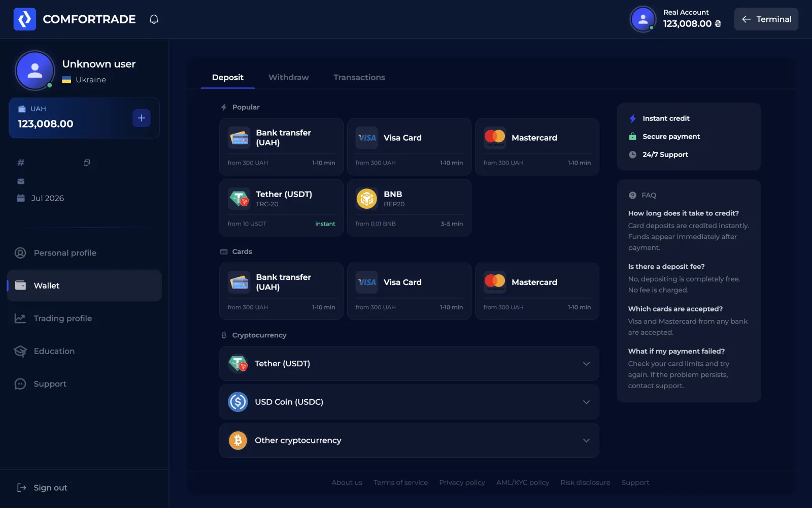Click the Sign out arrow icon
The image size is (812, 508).
[21, 488]
